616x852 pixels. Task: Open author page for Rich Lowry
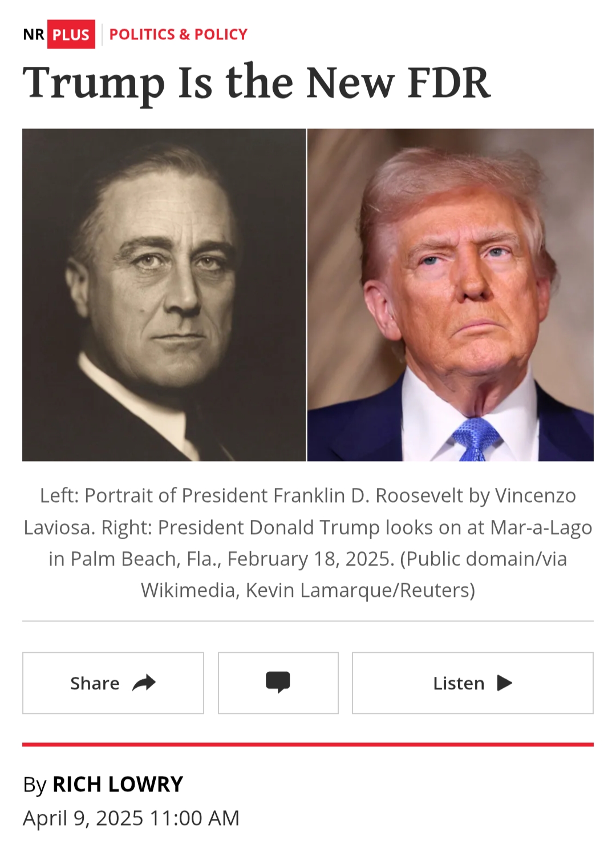tap(117, 784)
